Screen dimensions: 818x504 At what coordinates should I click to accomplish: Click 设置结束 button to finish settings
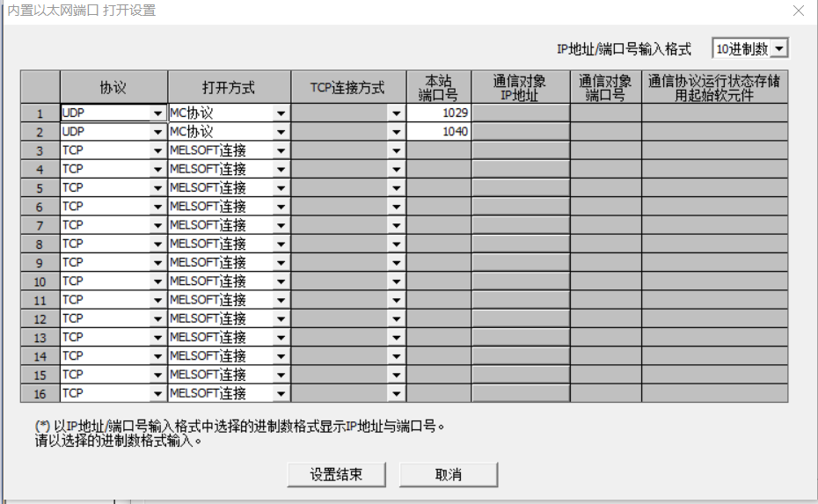coord(336,474)
